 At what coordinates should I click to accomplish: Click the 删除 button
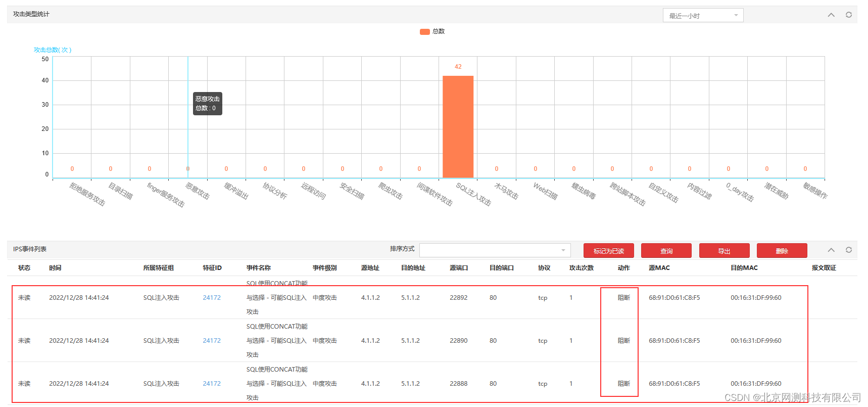782,251
